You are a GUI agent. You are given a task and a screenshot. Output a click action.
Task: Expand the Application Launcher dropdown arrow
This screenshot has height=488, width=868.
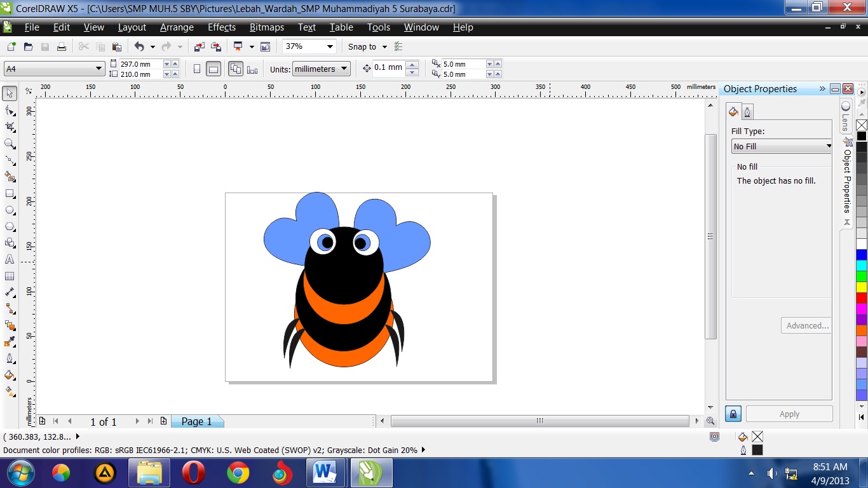tap(252, 47)
